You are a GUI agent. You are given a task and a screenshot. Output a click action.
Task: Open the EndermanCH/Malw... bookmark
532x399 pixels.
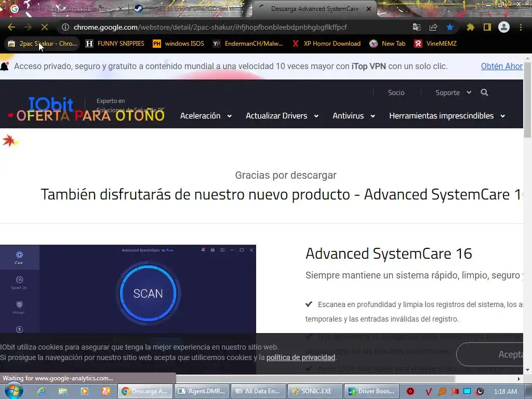[248, 44]
